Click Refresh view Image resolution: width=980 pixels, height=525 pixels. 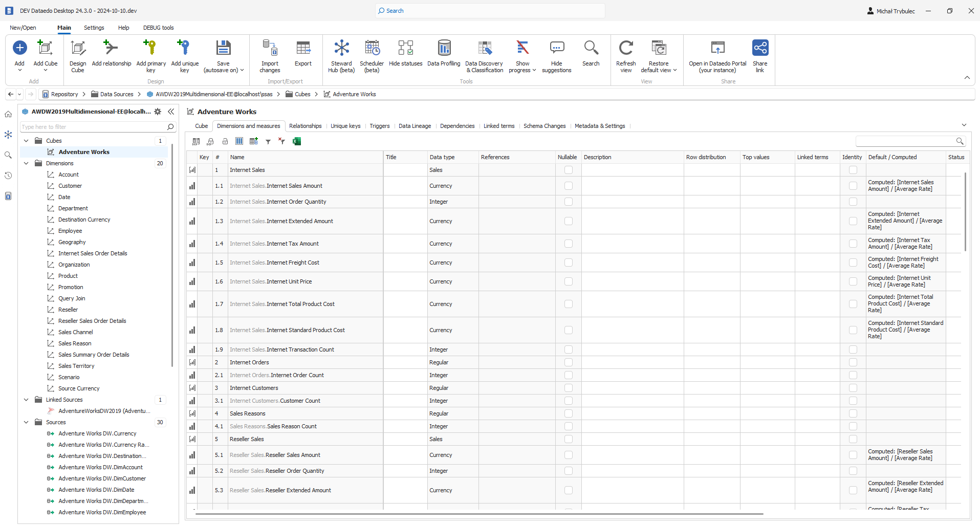(626, 56)
